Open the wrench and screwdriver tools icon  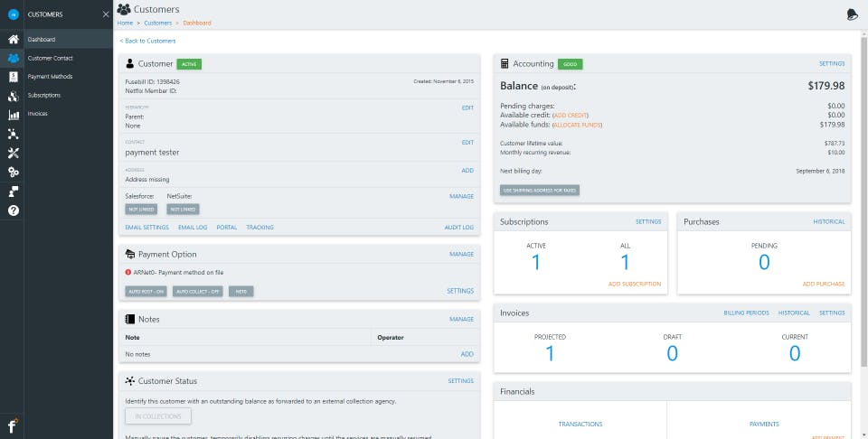point(14,154)
